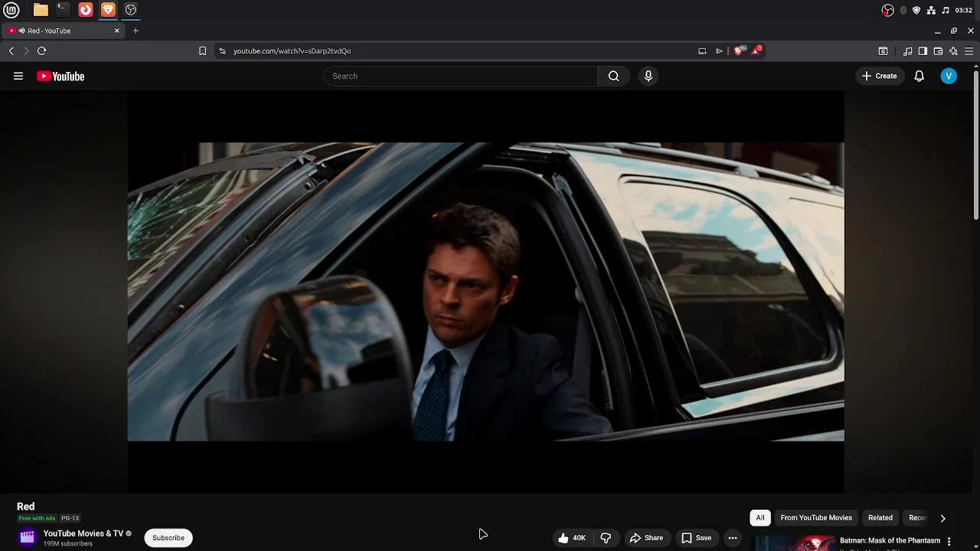Screen dimensions: 980x551
Task: Click the YouTube search magnifier button
Action: pyautogui.click(x=613, y=76)
